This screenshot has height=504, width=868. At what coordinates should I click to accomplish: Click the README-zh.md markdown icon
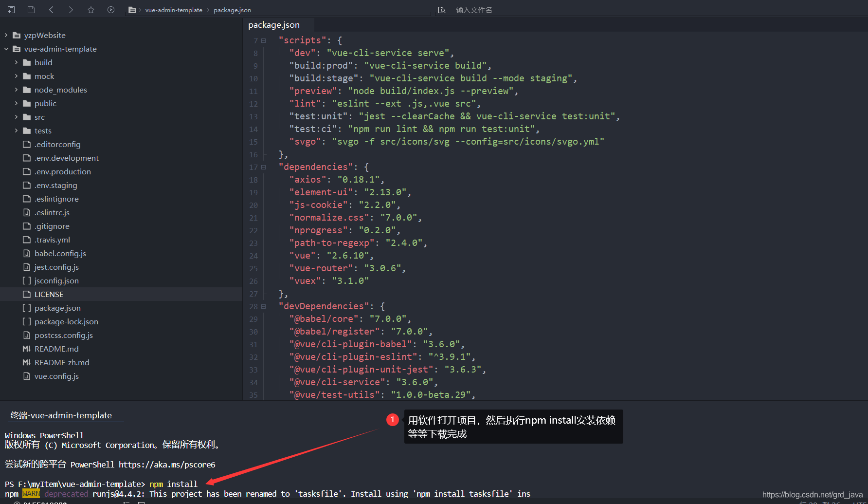pos(27,362)
